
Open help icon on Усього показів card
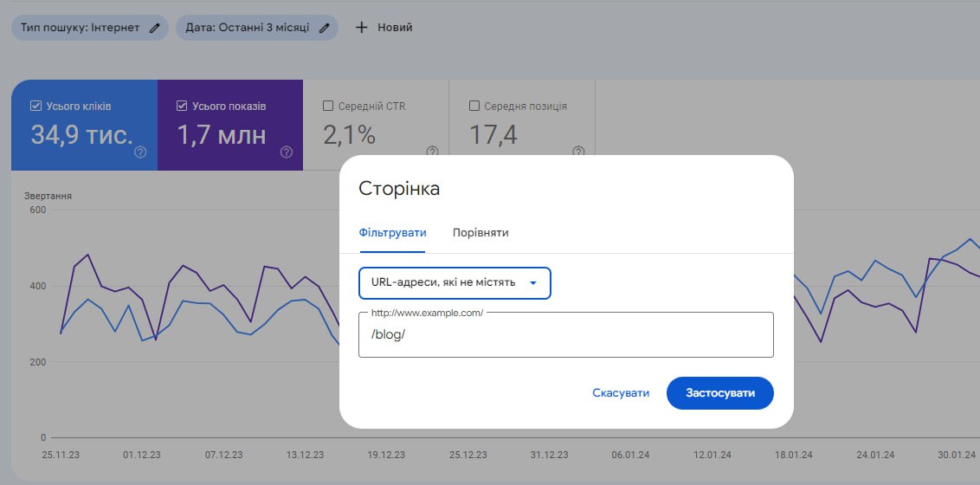tap(287, 152)
